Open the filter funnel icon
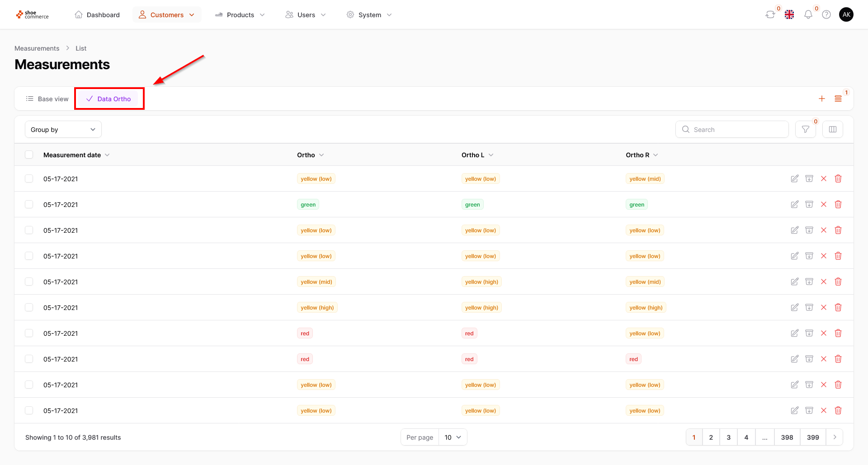868x465 pixels. (806, 129)
